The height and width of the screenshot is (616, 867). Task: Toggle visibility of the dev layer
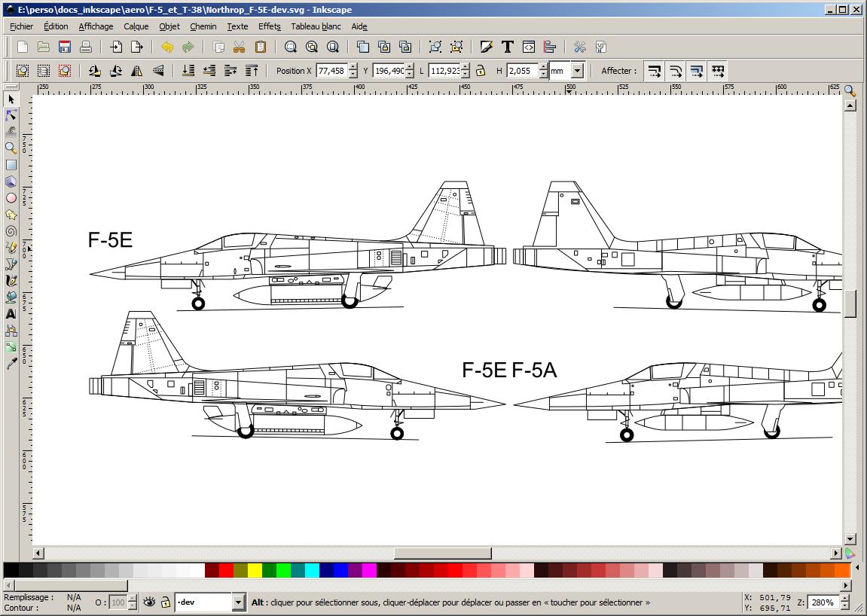pyautogui.click(x=149, y=602)
